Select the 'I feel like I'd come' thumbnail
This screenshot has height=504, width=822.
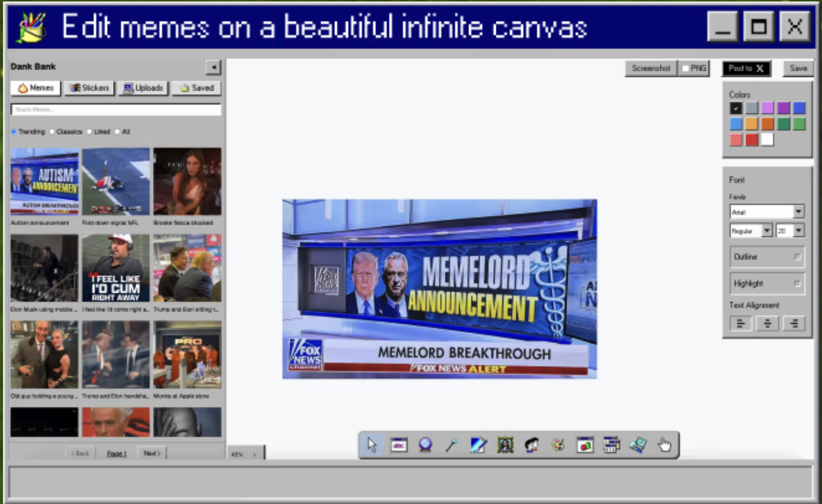point(116,268)
